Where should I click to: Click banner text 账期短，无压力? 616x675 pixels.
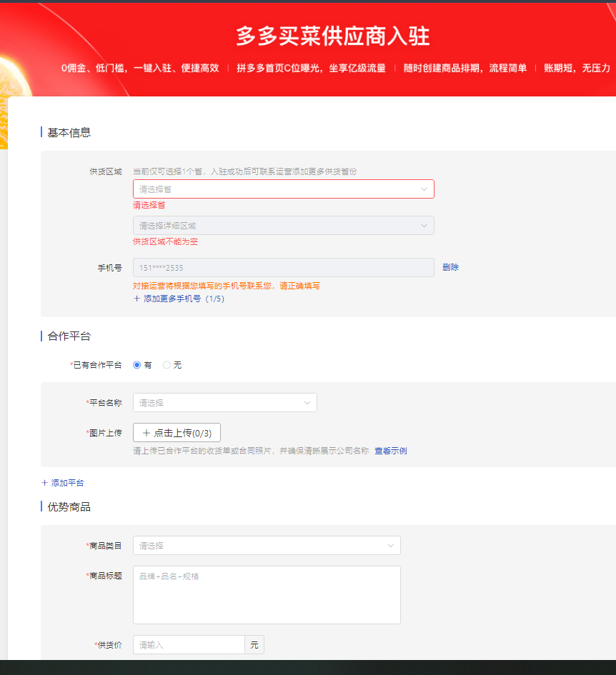[x=577, y=68]
